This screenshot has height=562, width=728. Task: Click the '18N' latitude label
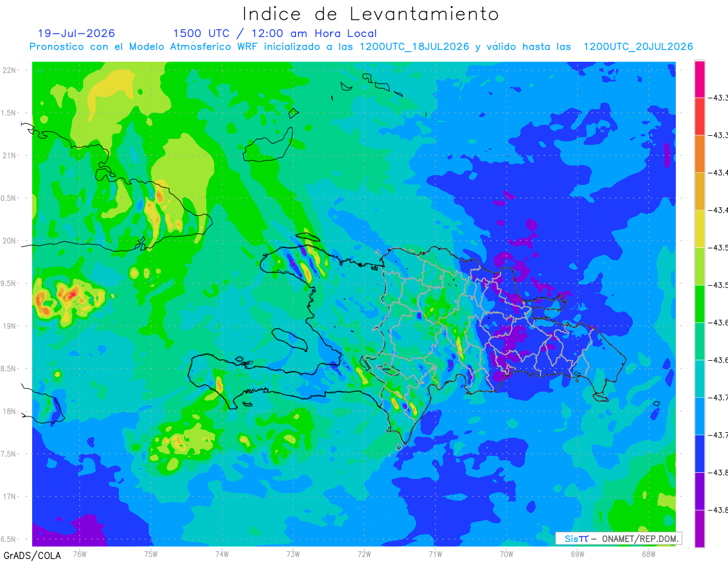(x=8, y=411)
